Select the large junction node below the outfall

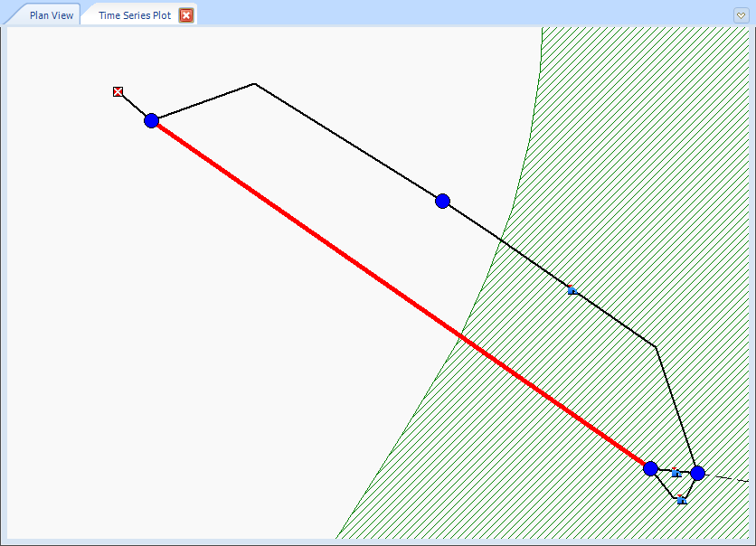pos(151,119)
